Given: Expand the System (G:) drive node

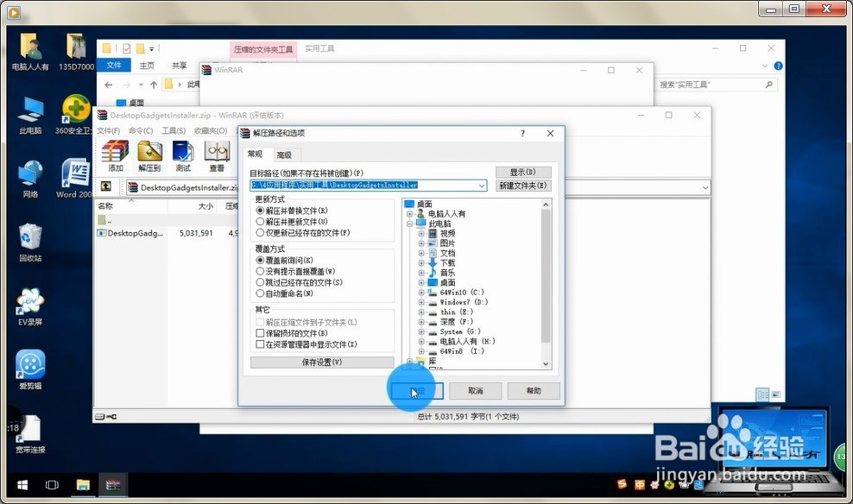Looking at the screenshot, I should click(x=421, y=331).
